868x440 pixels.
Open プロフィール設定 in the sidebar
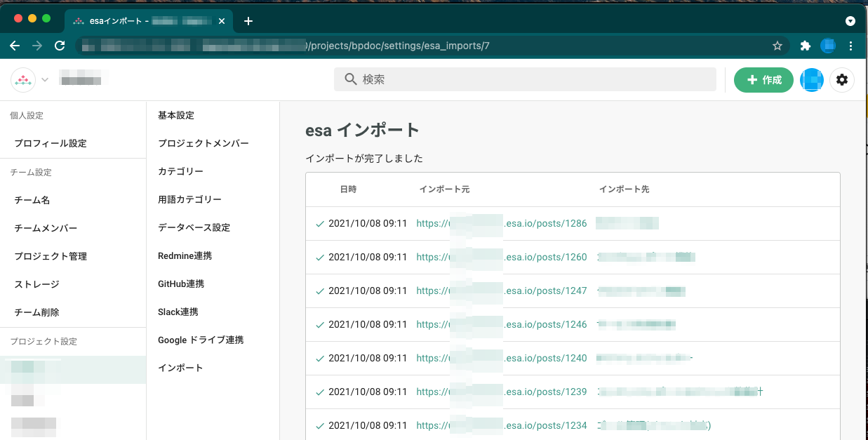[51, 143]
